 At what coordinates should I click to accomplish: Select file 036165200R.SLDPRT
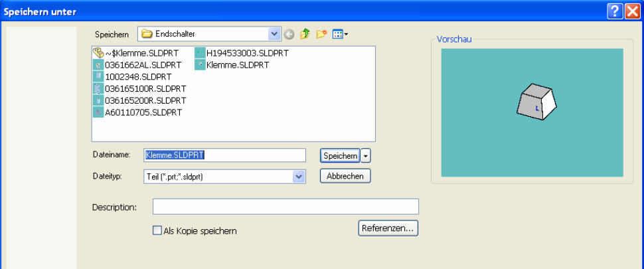[145, 100]
